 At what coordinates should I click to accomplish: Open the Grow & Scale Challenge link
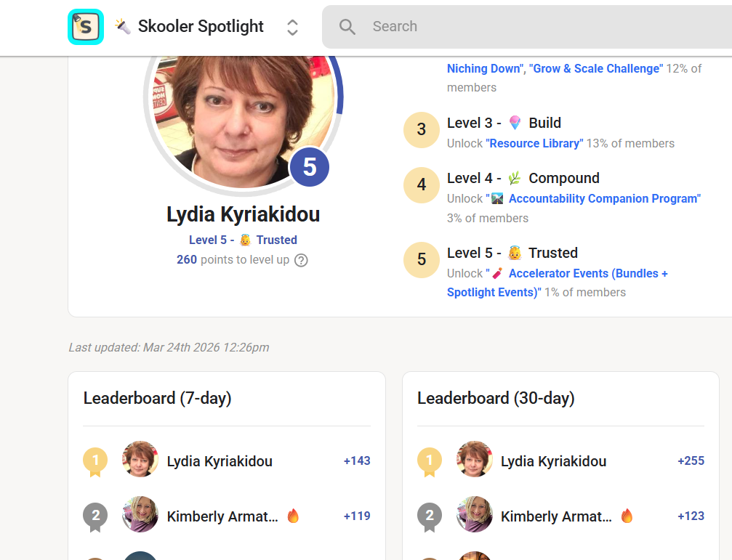(596, 68)
